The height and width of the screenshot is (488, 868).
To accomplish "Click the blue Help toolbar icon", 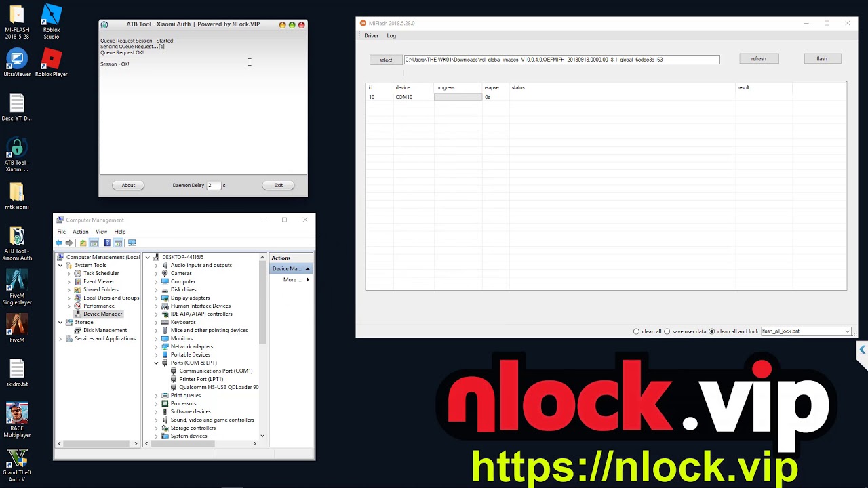I will (106, 243).
